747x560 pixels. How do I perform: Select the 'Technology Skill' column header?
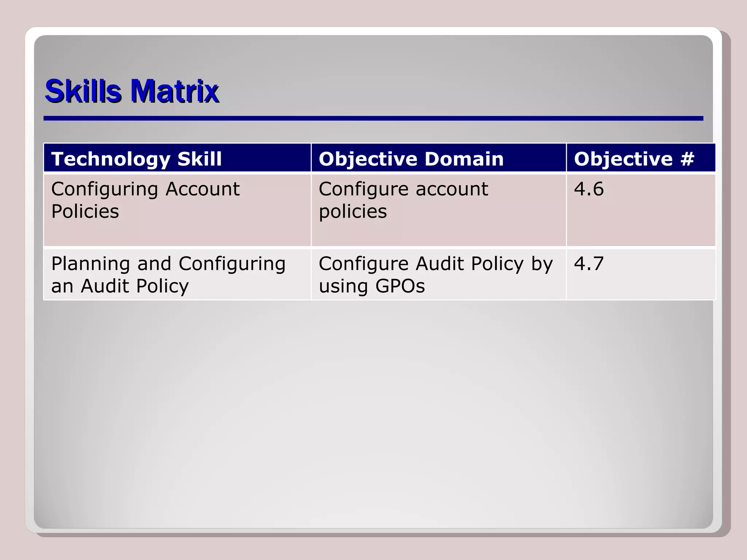coord(177,158)
